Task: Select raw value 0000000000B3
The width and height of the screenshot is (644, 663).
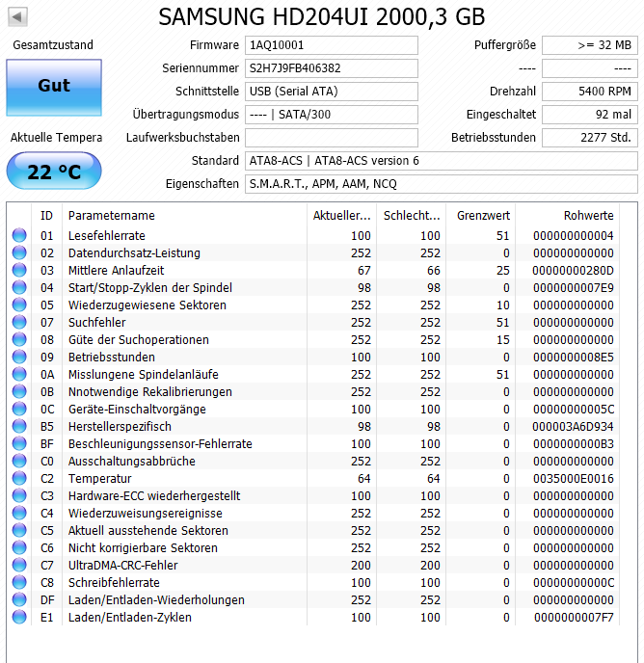Action: [x=573, y=443]
